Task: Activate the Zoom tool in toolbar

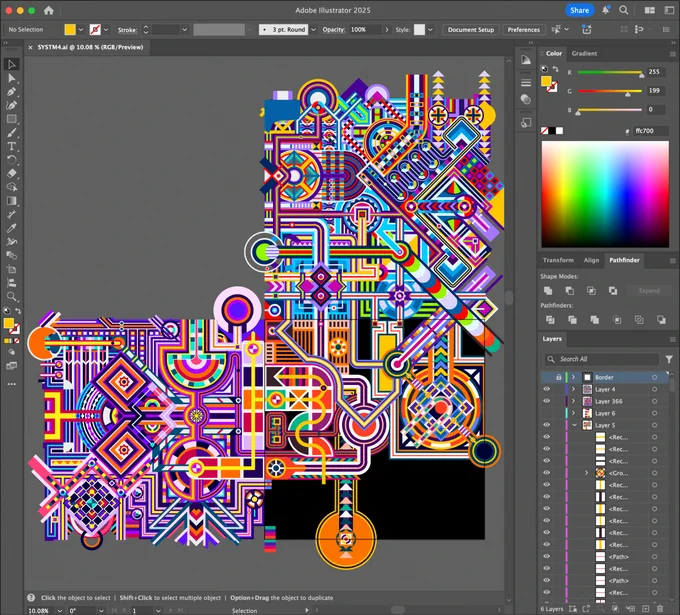Action: click(x=12, y=297)
